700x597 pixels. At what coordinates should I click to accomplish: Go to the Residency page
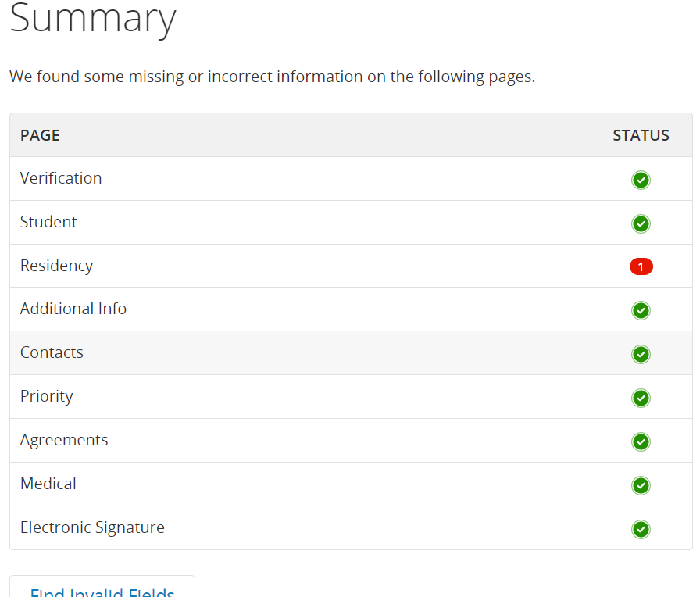[x=56, y=266]
